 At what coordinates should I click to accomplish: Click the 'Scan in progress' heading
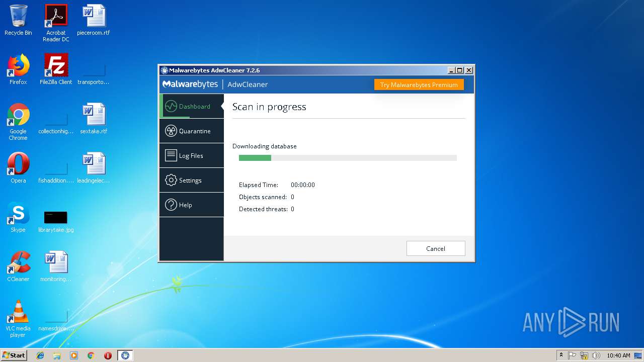(269, 107)
